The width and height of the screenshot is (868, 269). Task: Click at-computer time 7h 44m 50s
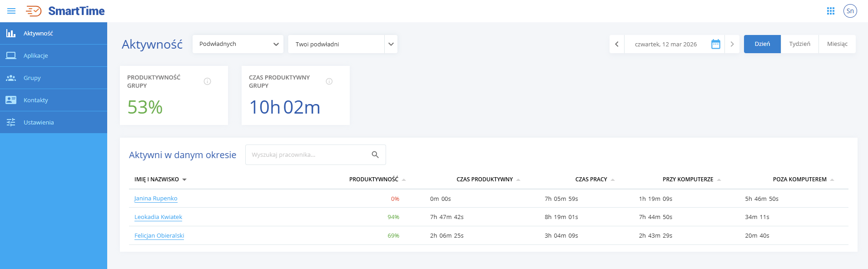[x=655, y=217]
